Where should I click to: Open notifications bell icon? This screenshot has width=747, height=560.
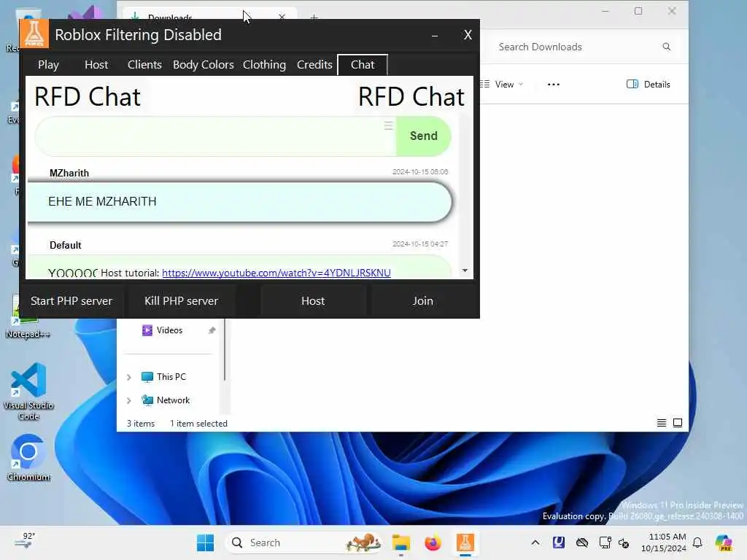click(697, 542)
